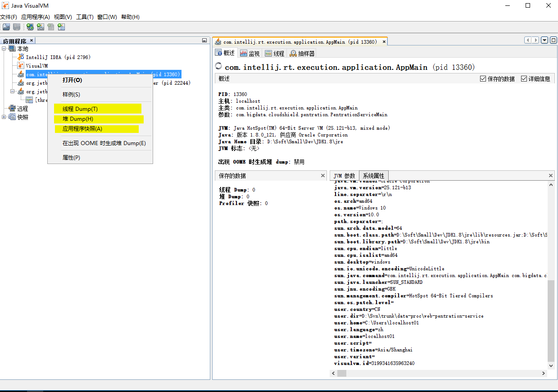Click the loading spinner beside AppMain heading

tap(219, 66)
